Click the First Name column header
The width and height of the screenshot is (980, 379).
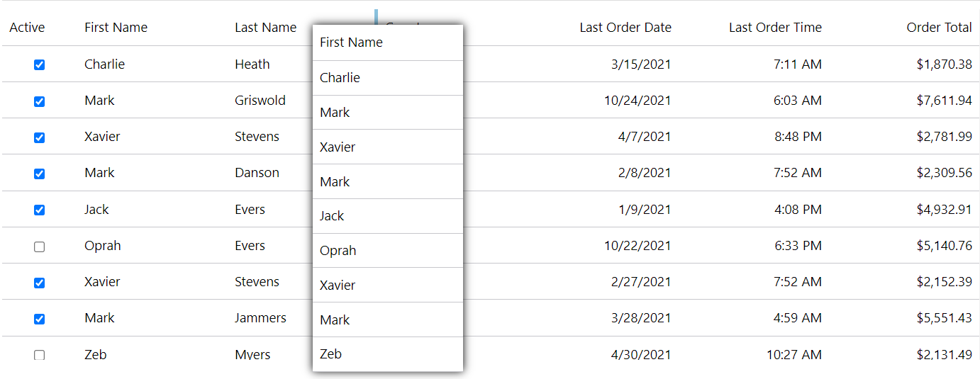pyautogui.click(x=116, y=28)
